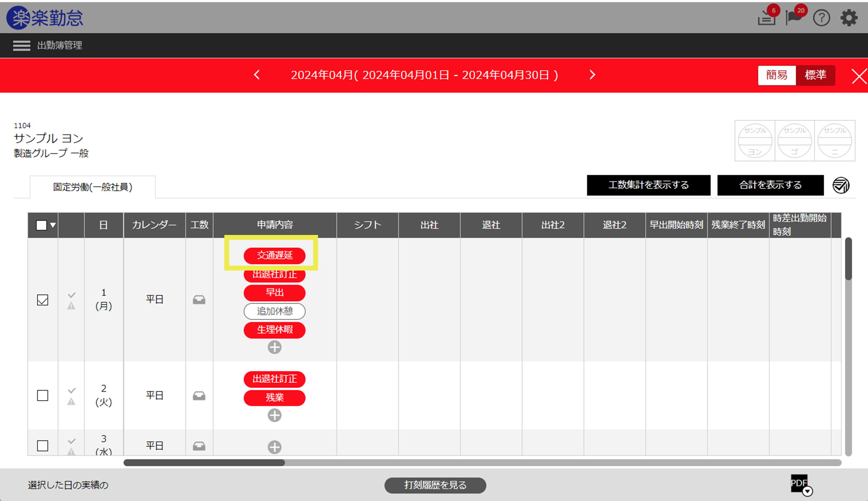Click the 工数 tray icon for day 2

(199, 396)
